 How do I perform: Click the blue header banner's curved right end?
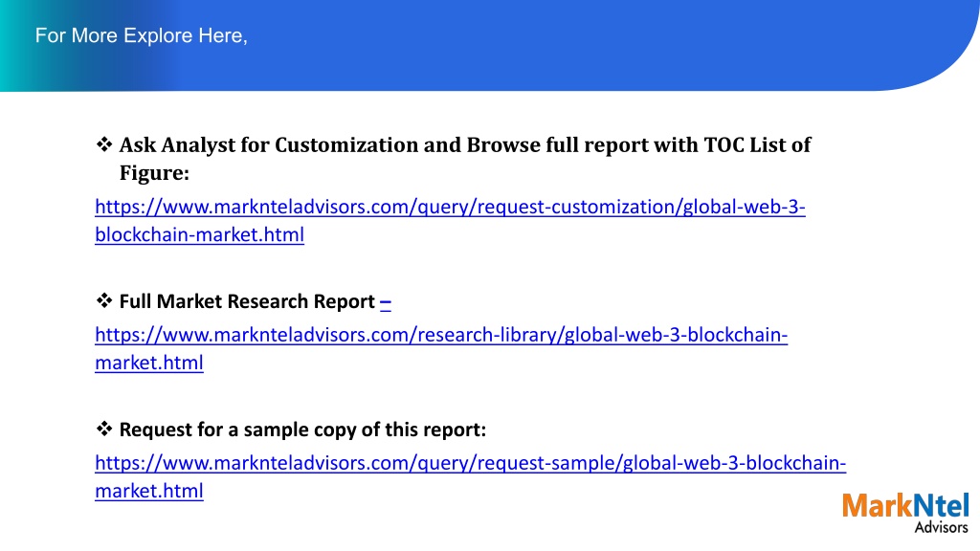[x=938, y=44]
